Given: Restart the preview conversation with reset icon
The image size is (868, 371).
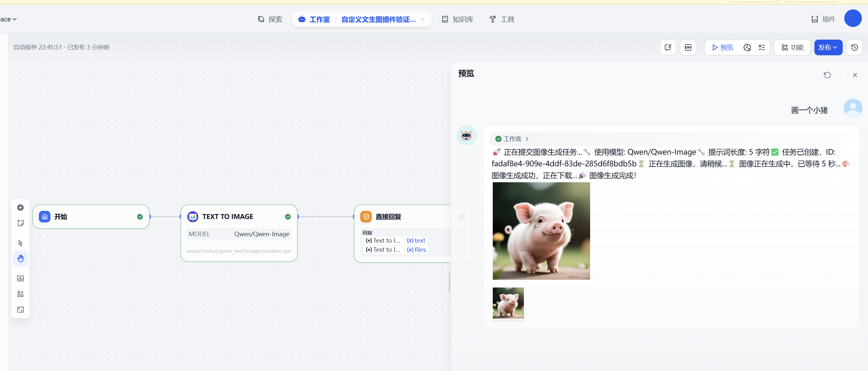Looking at the screenshot, I should click(827, 75).
